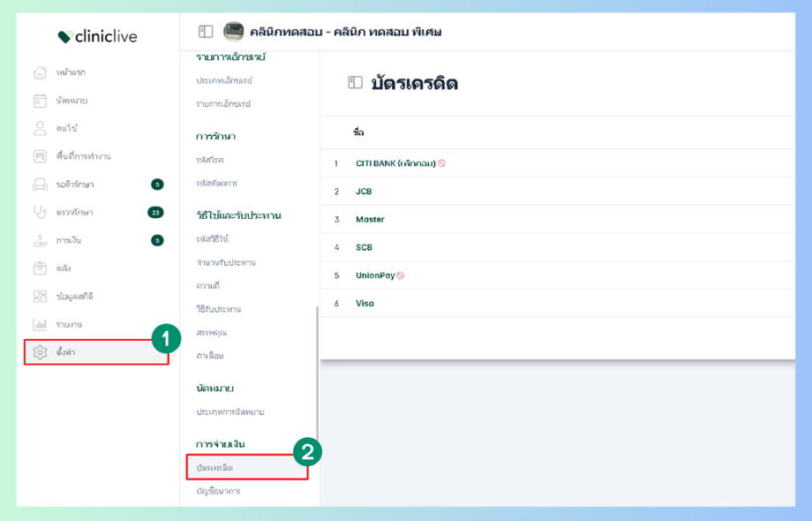Select รหัสโรค under การรักษา
Viewport: 812px width, 521px height.
210,160
